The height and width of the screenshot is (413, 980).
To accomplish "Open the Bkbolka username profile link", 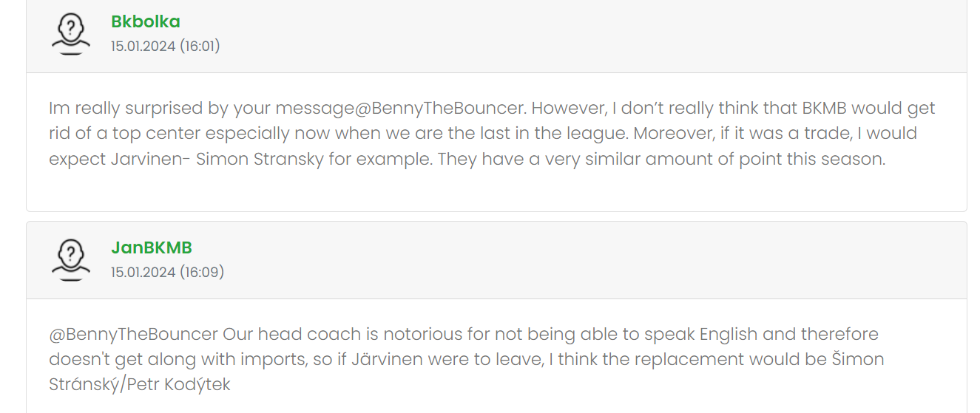I will pyautogui.click(x=145, y=22).
